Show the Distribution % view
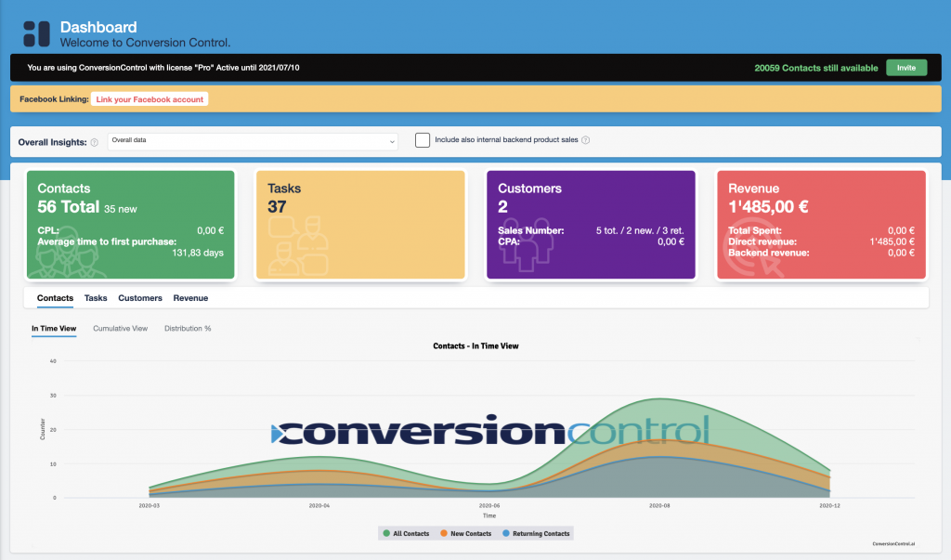Screen dimensions: 951x560 coord(188,329)
